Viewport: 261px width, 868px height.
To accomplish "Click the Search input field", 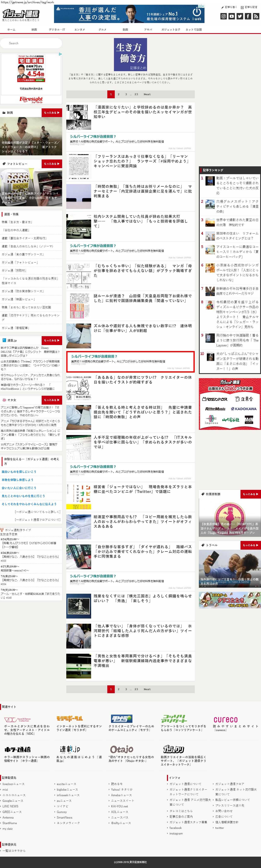I will tap(31, 43).
